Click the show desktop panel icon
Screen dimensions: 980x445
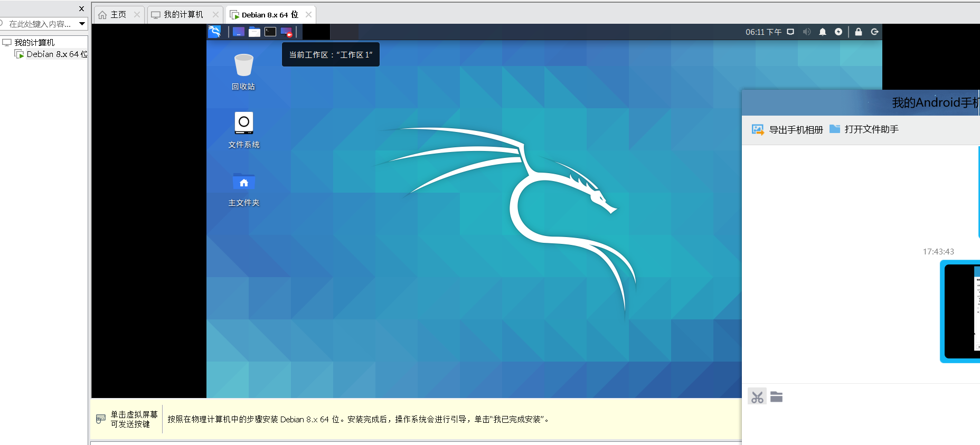pyautogui.click(x=239, y=32)
